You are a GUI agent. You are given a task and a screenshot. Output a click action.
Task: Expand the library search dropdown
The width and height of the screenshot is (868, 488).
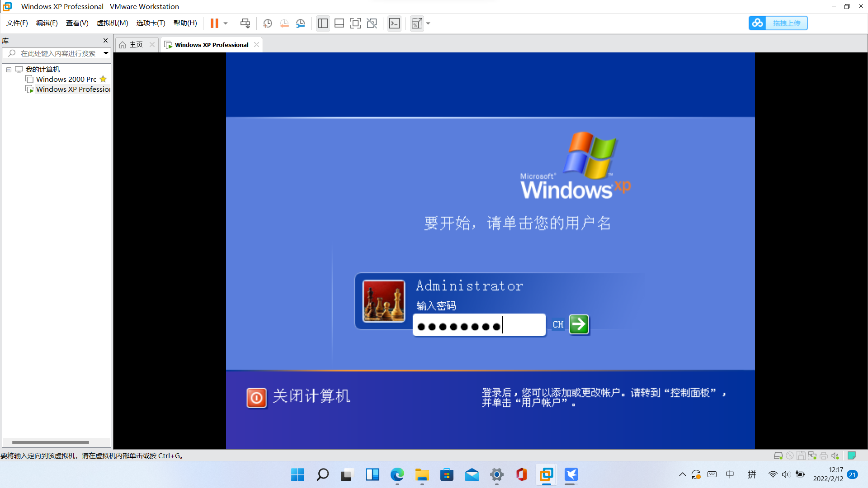pos(106,53)
